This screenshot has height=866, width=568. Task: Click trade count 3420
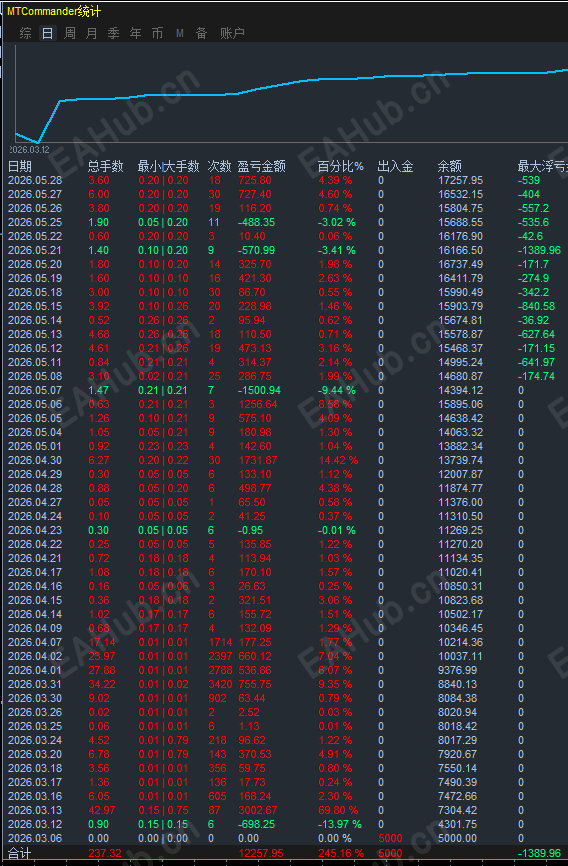220,684
